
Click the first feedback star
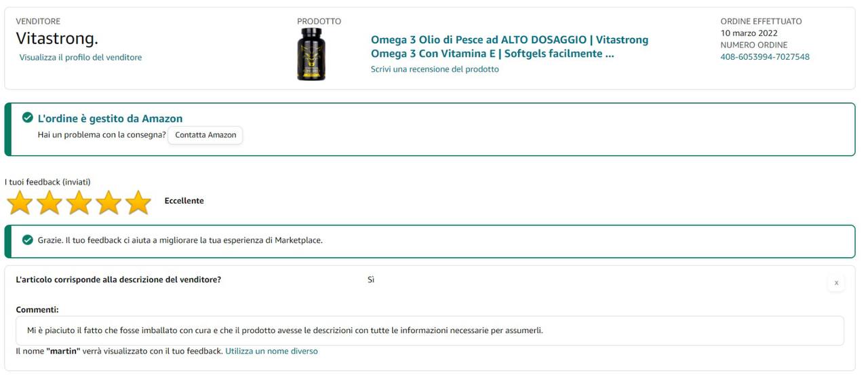point(20,202)
